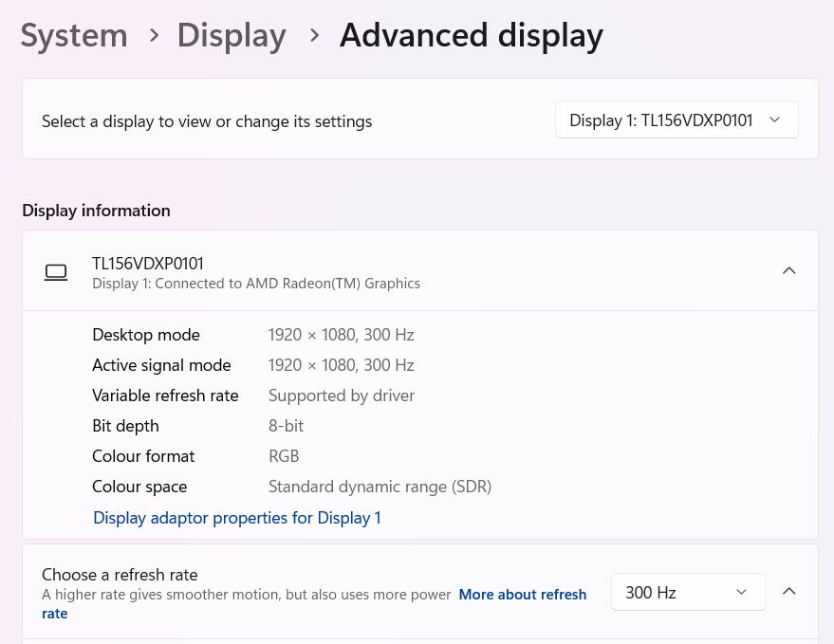The height and width of the screenshot is (644, 834).
Task: Collapse the Choose a refresh rate section
Action: [788, 592]
